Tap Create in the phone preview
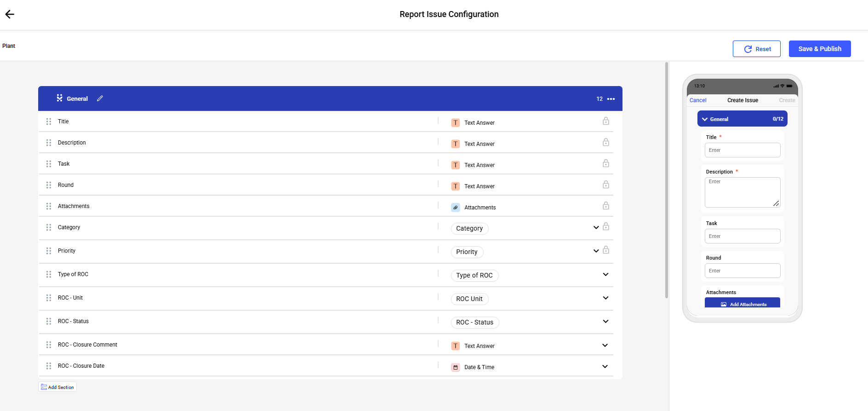Screen dimensions: 868x411 [x=787, y=100]
